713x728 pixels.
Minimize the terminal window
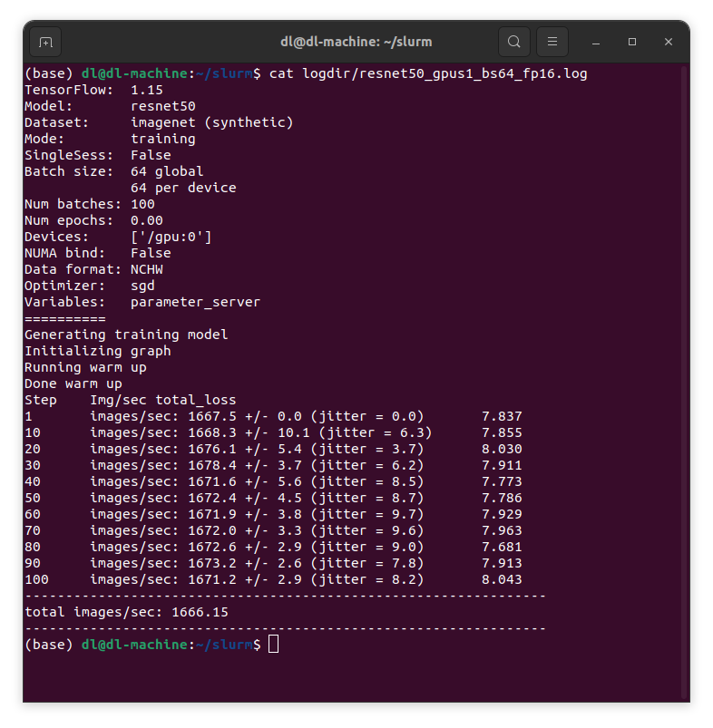click(596, 43)
